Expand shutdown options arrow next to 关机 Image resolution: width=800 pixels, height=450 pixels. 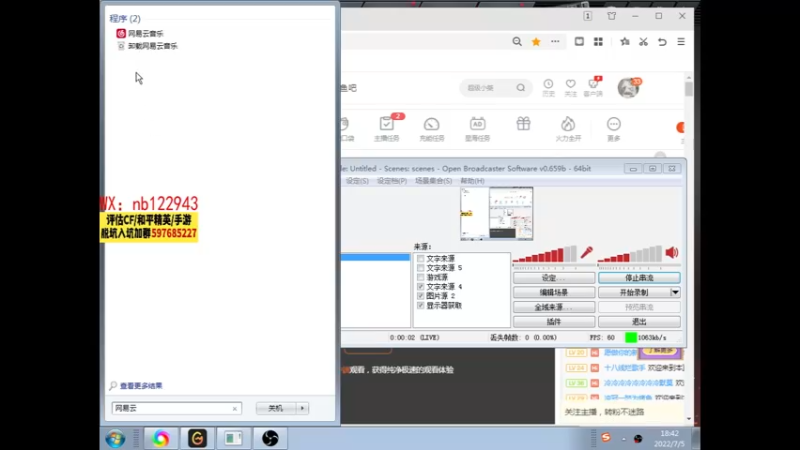pyautogui.click(x=303, y=408)
